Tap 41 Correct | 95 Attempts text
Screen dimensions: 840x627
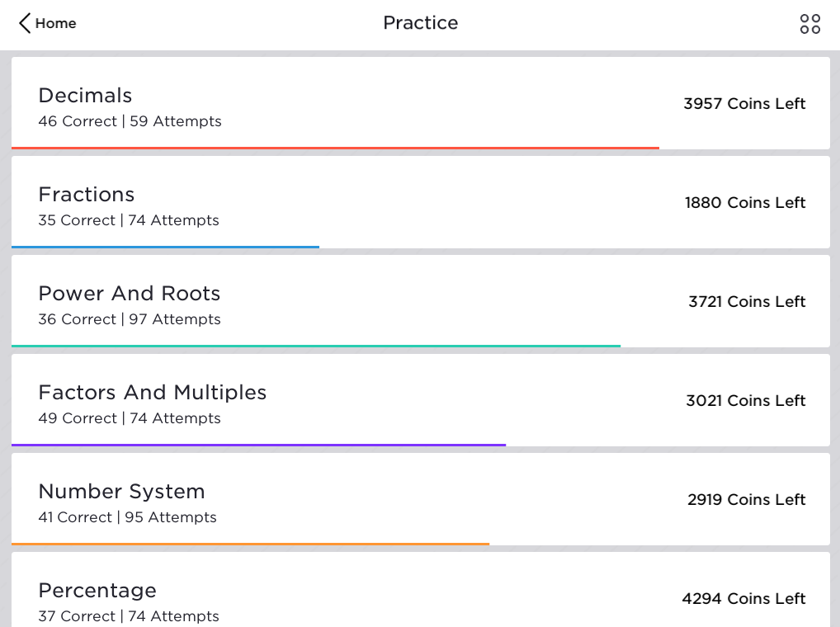(x=128, y=517)
